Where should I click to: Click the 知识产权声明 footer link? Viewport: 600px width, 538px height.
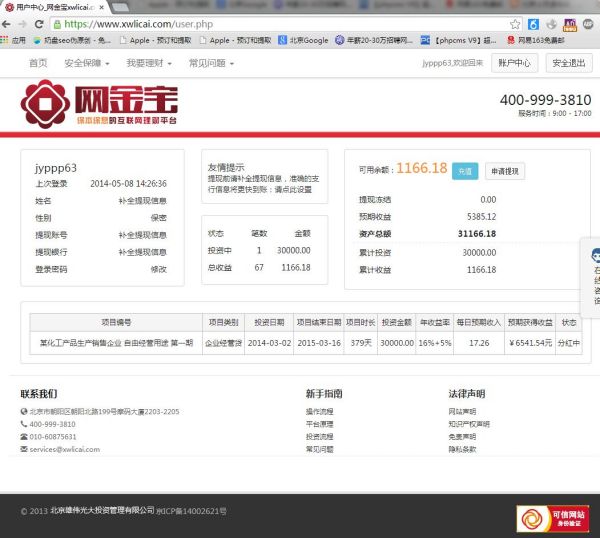469,424
